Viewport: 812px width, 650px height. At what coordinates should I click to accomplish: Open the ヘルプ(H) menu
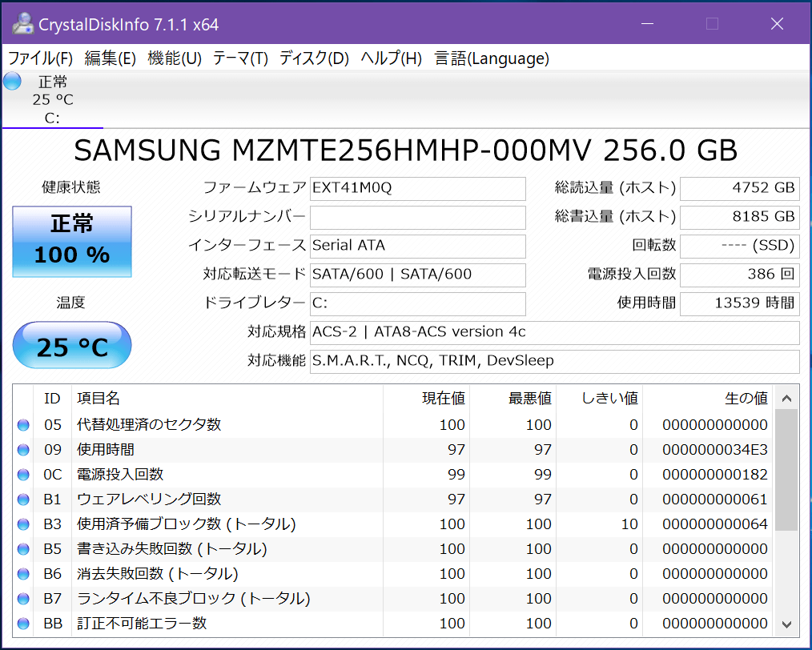[x=391, y=58]
